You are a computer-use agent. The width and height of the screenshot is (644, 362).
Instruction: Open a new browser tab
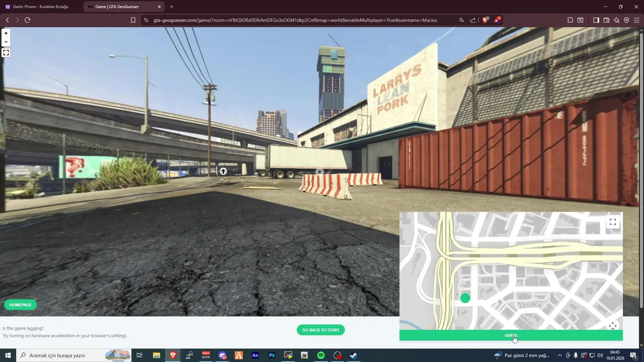coord(172,7)
